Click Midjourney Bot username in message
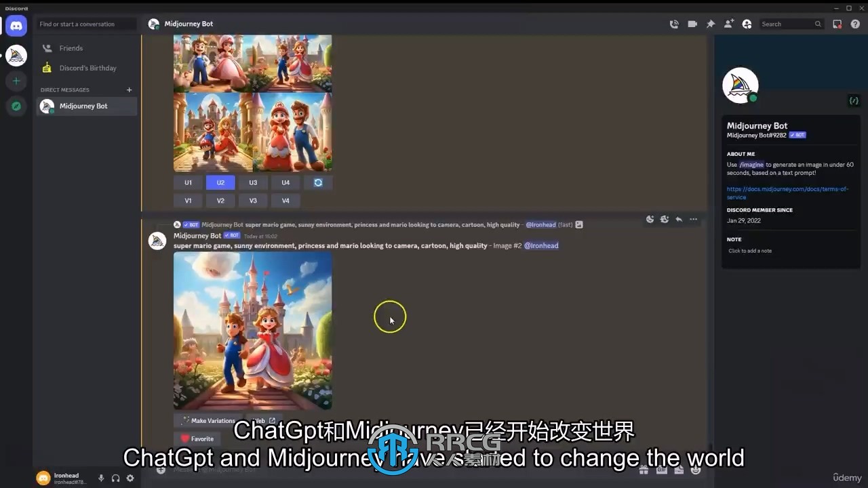This screenshot has width=868, height=488. pyautogui.click(x=197, y=235)
